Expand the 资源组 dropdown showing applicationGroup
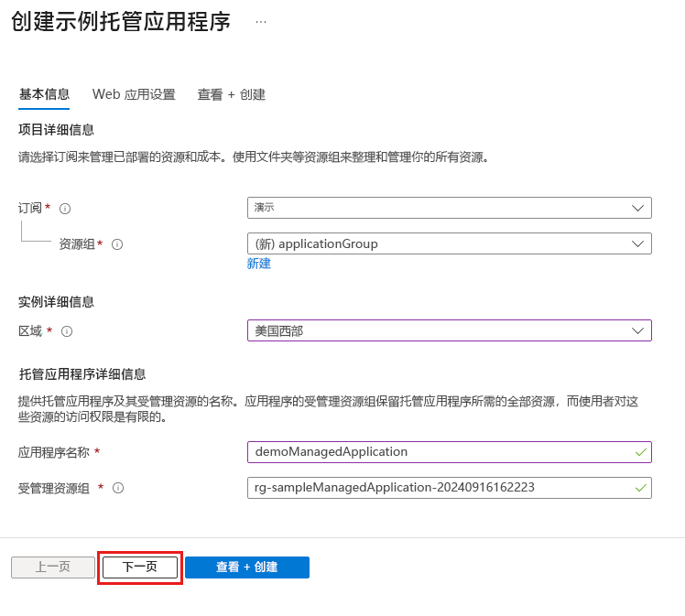 point(449,243)
